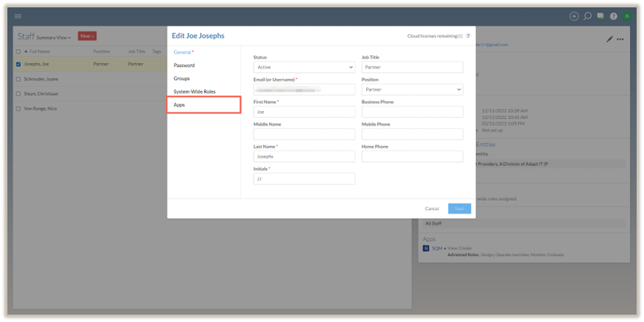Viewport: 644px width, 322px height.
Task: Open the hamburger navigation menu
Action: click(18, 16)
